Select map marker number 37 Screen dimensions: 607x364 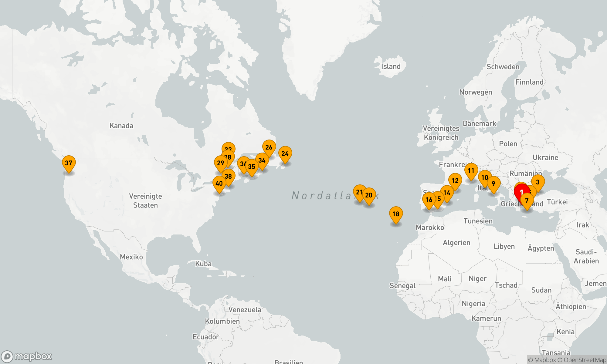69,164
